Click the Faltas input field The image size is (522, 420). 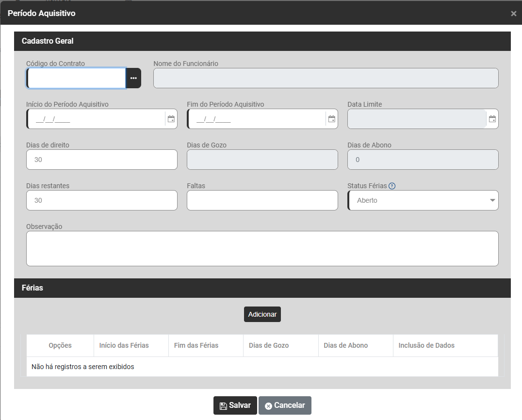pos(262,200)
